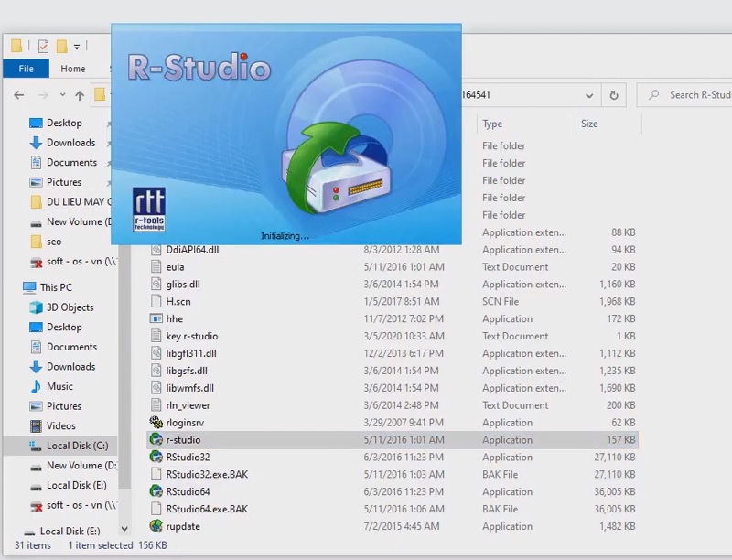
Task: Sort files by the Size column header
Action: point(589,124)
